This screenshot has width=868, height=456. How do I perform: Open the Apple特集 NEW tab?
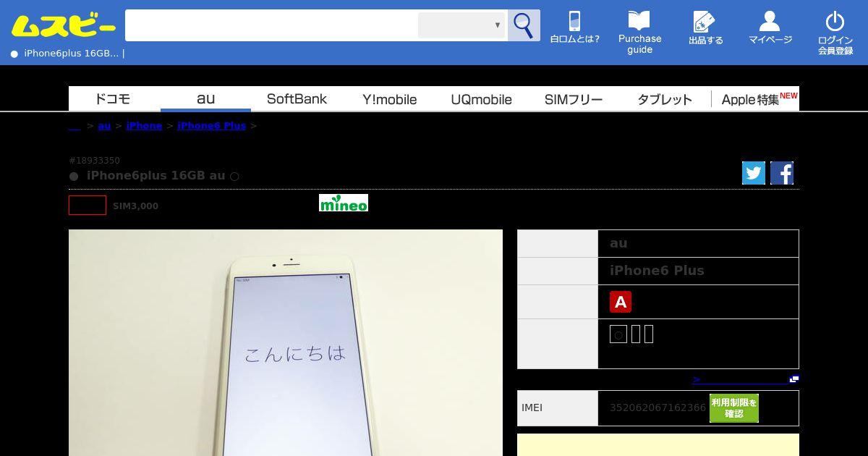(x=756, y=99)
